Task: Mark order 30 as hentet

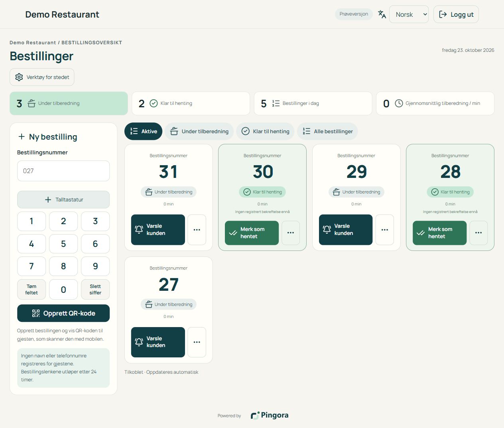Action: (252, 233)
